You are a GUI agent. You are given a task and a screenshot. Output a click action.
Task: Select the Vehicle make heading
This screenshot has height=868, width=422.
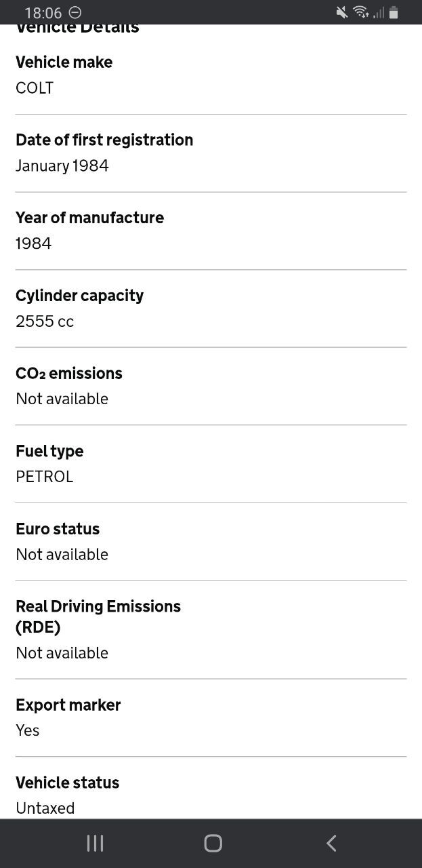tap(64, 62)
